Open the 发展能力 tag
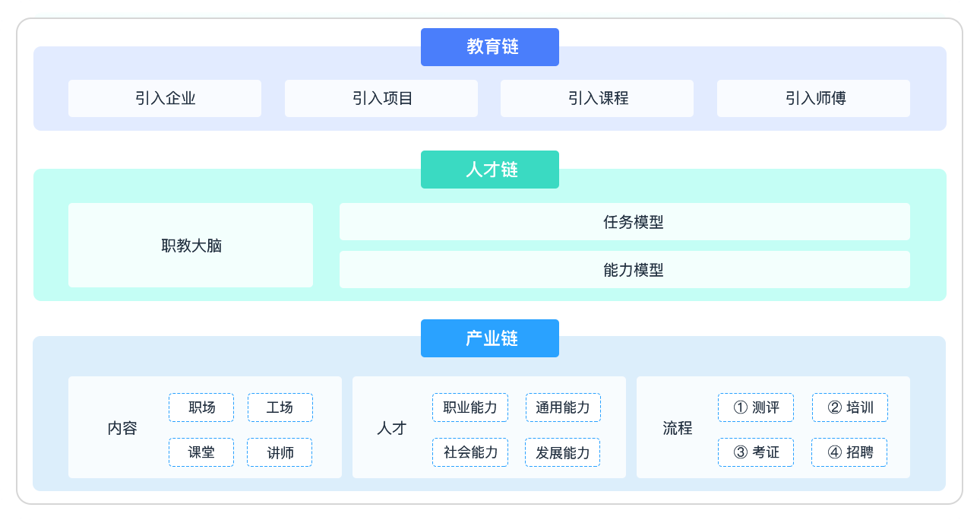 click(563, 452)
